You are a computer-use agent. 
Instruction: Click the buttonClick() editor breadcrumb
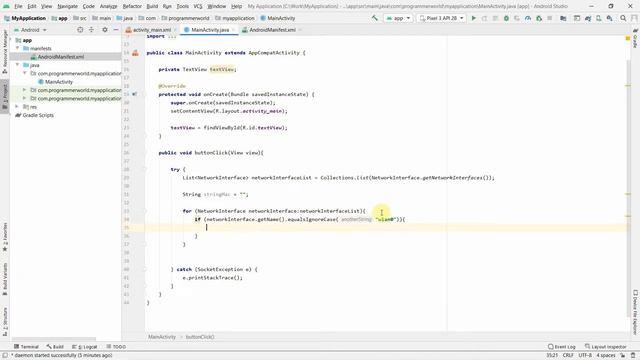point(200,337)
